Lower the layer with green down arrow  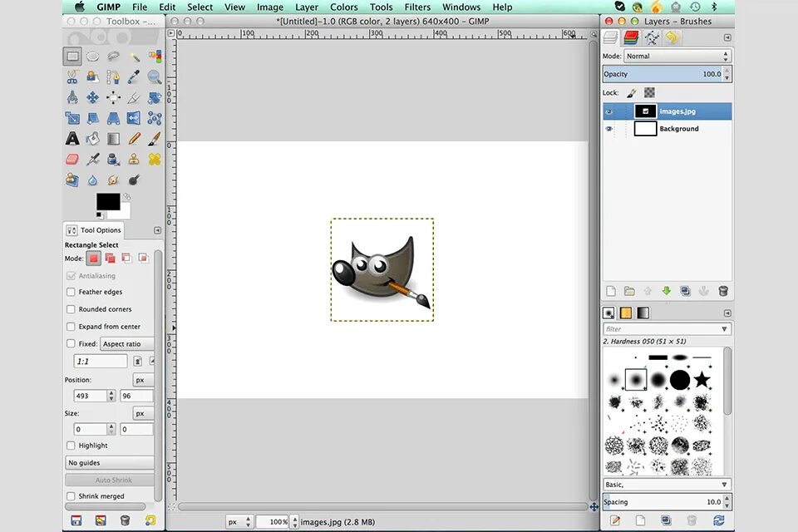click(666, 291)
